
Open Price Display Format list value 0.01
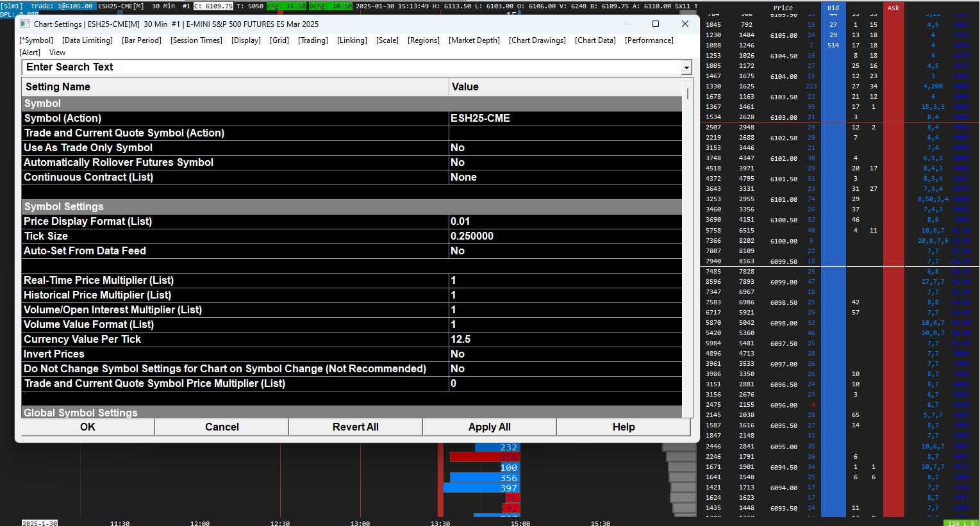(565, 222)
